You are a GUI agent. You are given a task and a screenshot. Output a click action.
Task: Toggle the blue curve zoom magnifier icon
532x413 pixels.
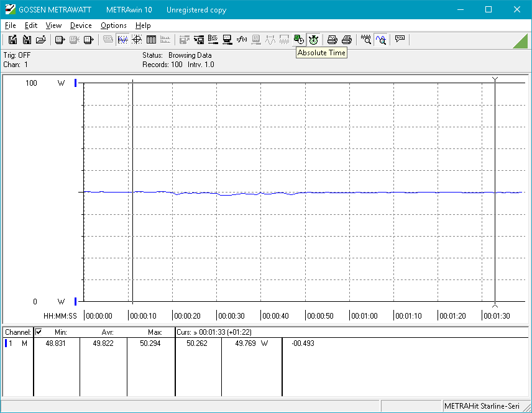pyautogui.click(x=381, y=40)
